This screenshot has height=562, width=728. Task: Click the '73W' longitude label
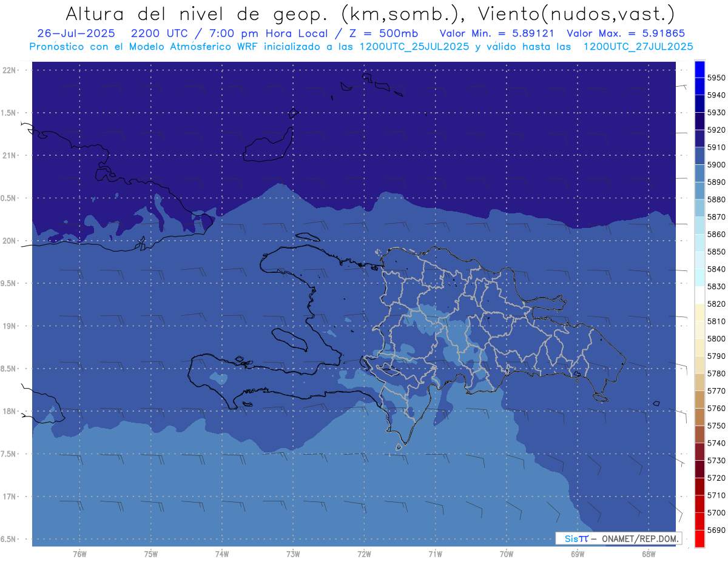293,554
